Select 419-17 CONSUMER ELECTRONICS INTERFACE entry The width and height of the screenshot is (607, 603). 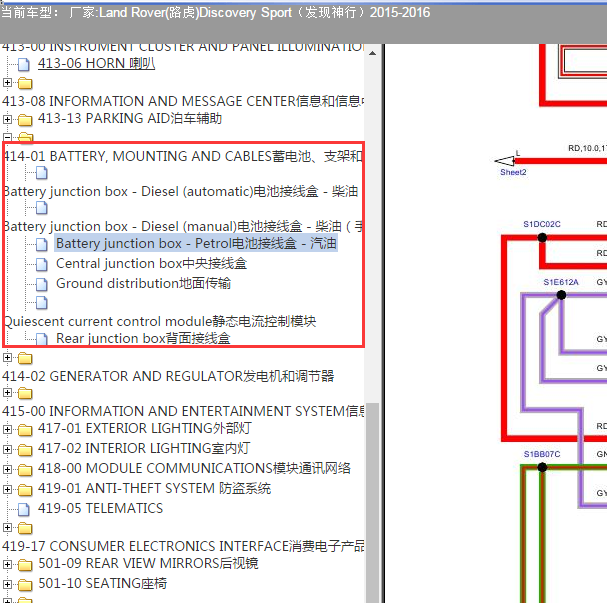tap(183, 546)
